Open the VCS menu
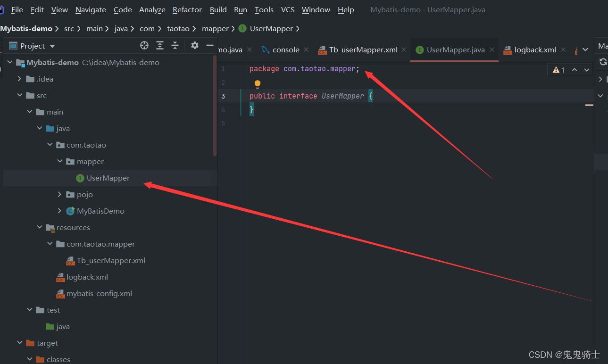This screenshot has height=364, width=608. [288, 9]
